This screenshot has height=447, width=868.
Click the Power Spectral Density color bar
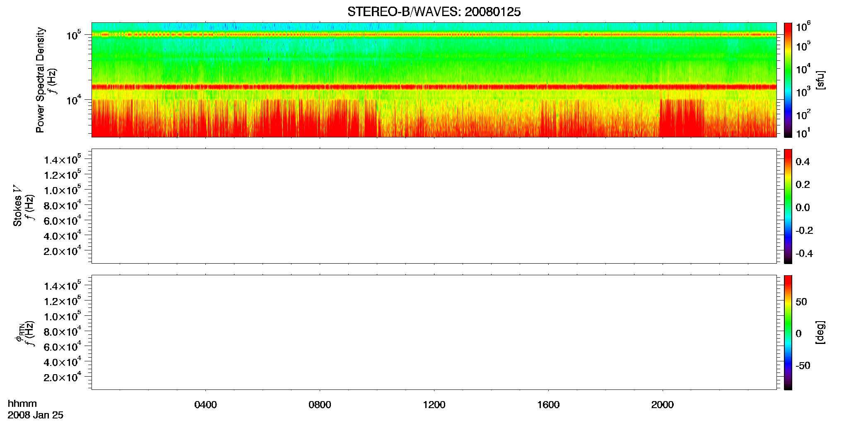[x=788, y=80]
